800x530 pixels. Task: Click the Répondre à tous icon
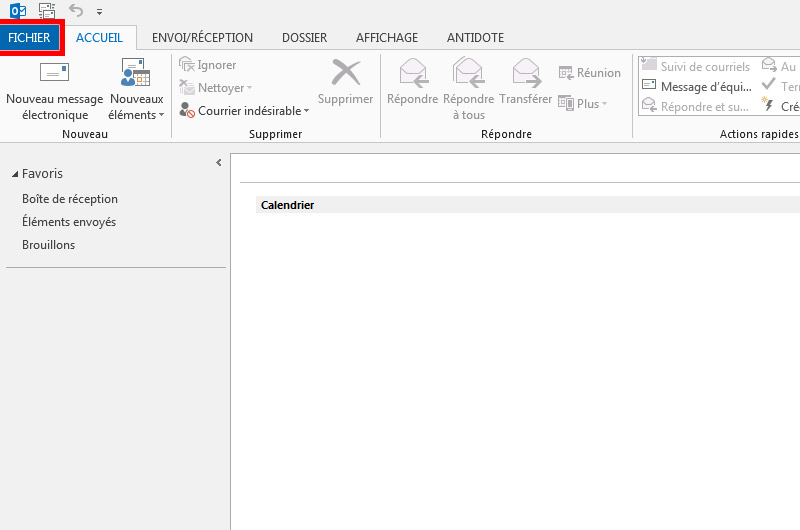[x=467, y=73]
